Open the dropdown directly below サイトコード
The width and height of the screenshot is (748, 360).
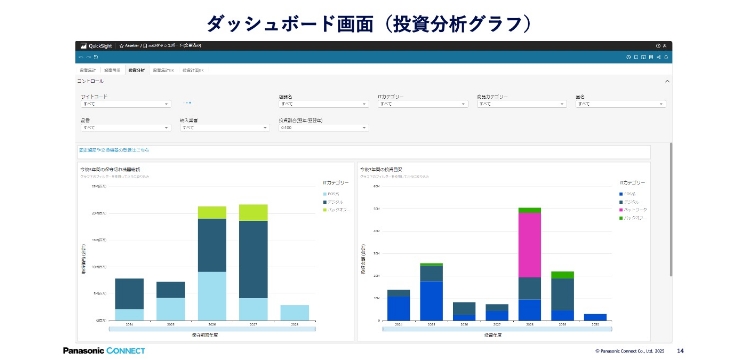(x=126, y=128)
